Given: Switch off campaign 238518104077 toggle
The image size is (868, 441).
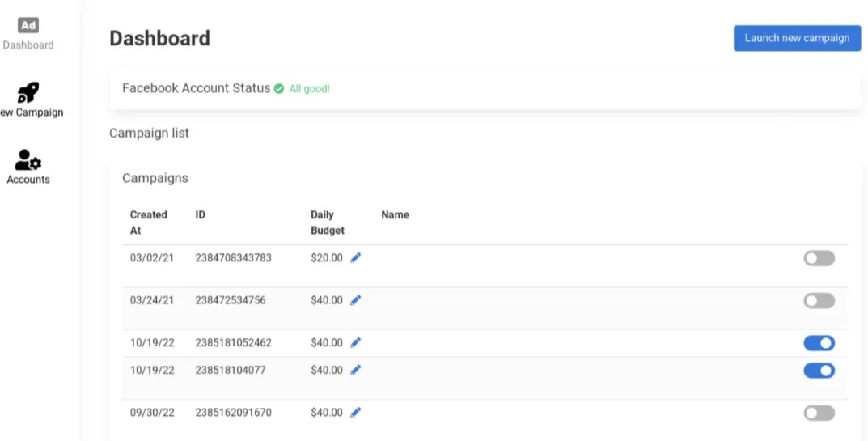Looking at the screenshot, I should (x=819, y=370).
